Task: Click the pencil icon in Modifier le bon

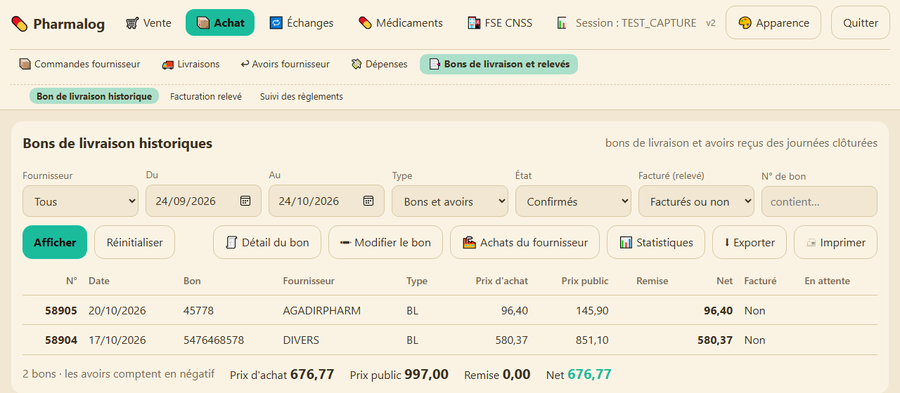Action: [x=346, y=243]
